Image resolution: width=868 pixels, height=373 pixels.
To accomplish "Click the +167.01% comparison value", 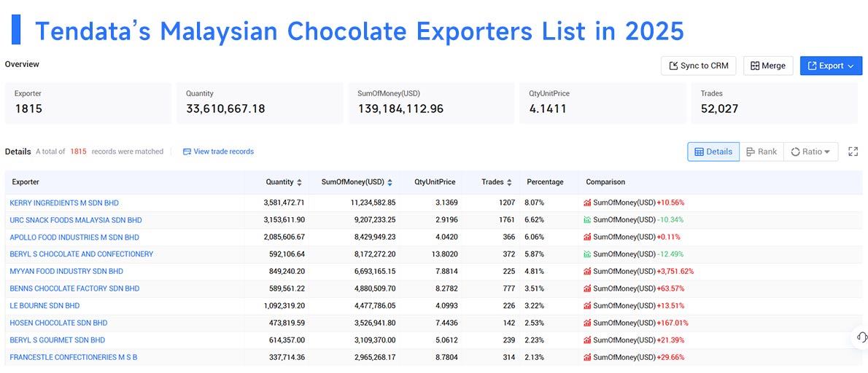I will 673,323.
